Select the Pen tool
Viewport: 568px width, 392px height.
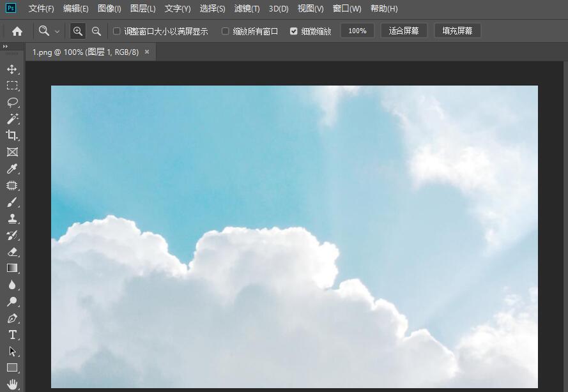[12, 318]
